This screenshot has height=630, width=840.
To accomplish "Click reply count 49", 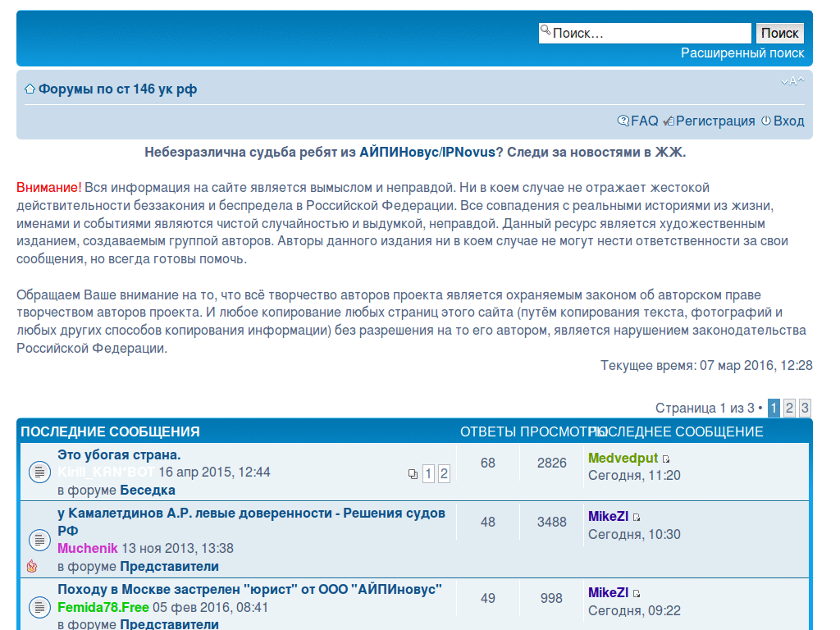I will click(487, 598).
